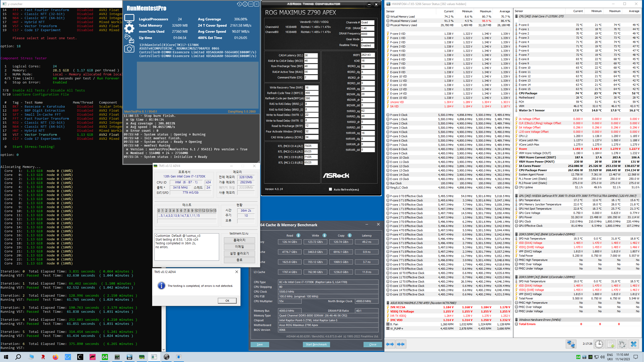Click the clock showing 11:10 AM
Screen dimensions: 644x362
623,357
